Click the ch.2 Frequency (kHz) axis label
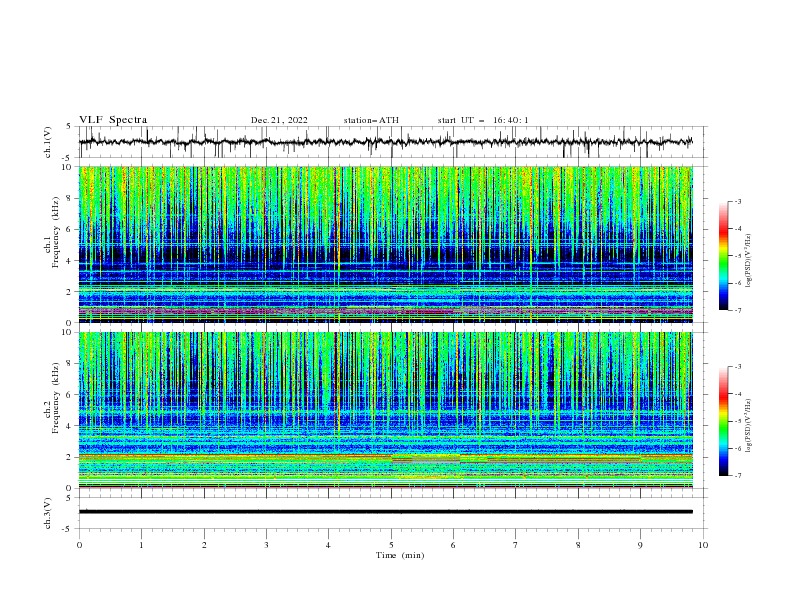This screenshot has height=612, width=792. pos(52,398)
